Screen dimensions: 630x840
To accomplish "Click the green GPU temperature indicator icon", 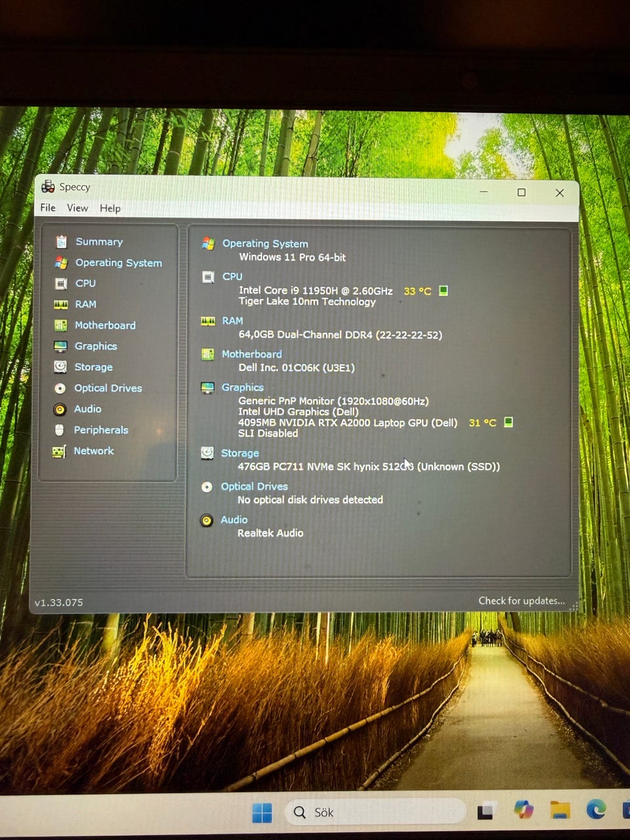I will (508, 422).
